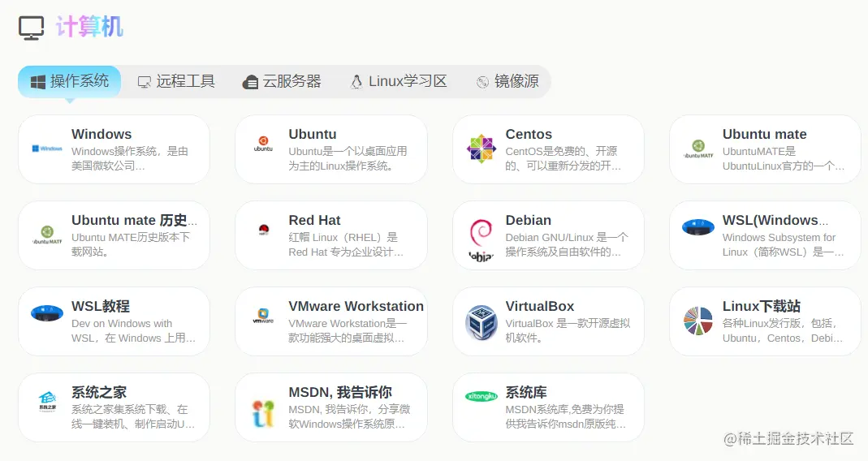Click the description 'Ubuntu MATE历史版本下载网站。'

pos(131,244)
